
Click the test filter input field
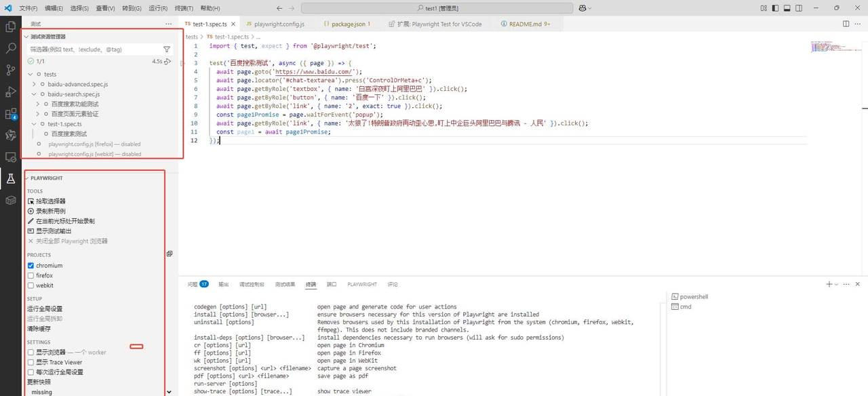(95, 49)
